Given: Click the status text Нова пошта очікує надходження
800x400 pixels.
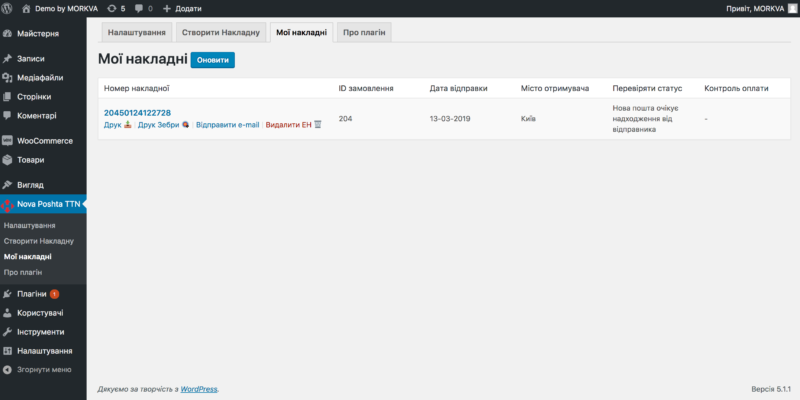Looking at the screenshot, I should pyautogui.click(x=645, y=119).
